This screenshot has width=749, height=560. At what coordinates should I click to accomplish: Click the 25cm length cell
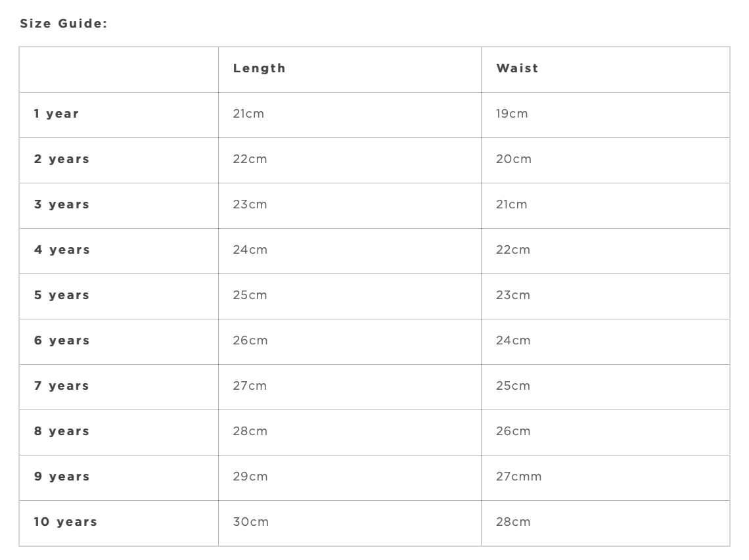(x=250, y=295)
